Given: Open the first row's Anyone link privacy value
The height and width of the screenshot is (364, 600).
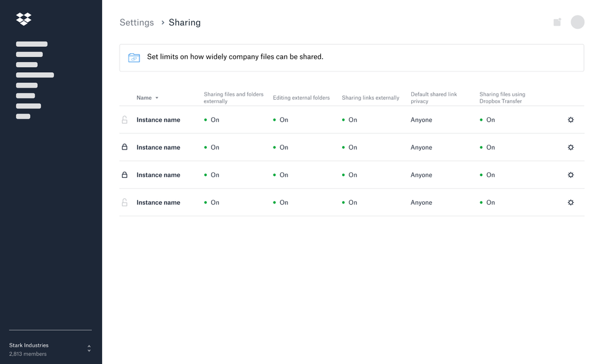Looking at the screenshot, I should [x=421, y=120].
